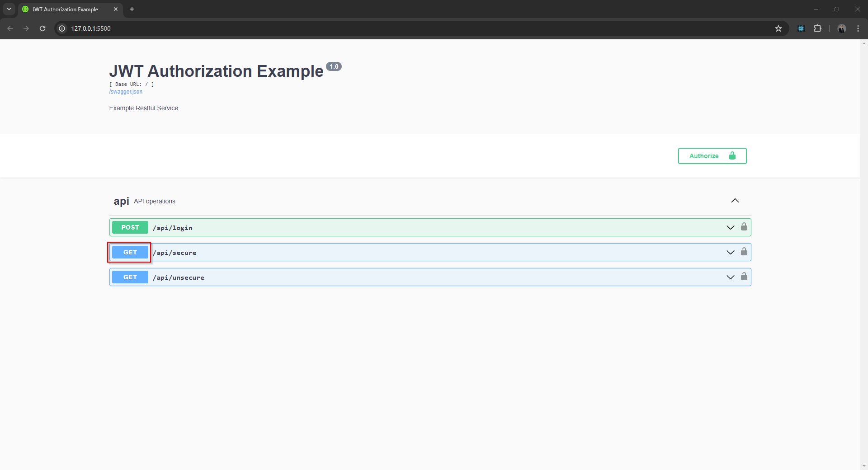Viewport: 868px width, 470px height.
Task: Click the green Authorize button
Action: pos(712,156)
